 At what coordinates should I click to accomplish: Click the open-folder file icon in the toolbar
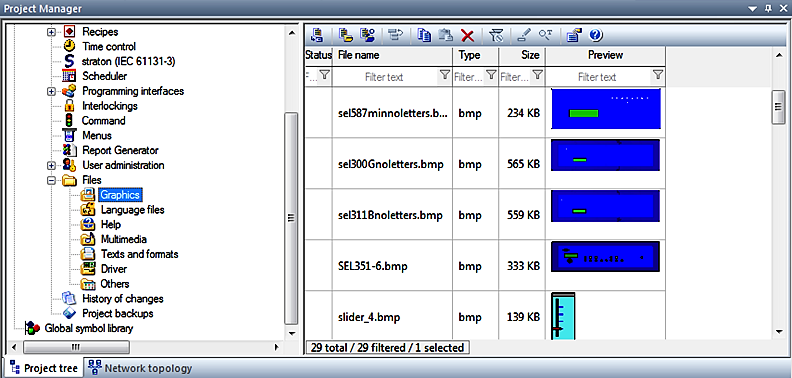pyautogui.click(x=345, y=35)
